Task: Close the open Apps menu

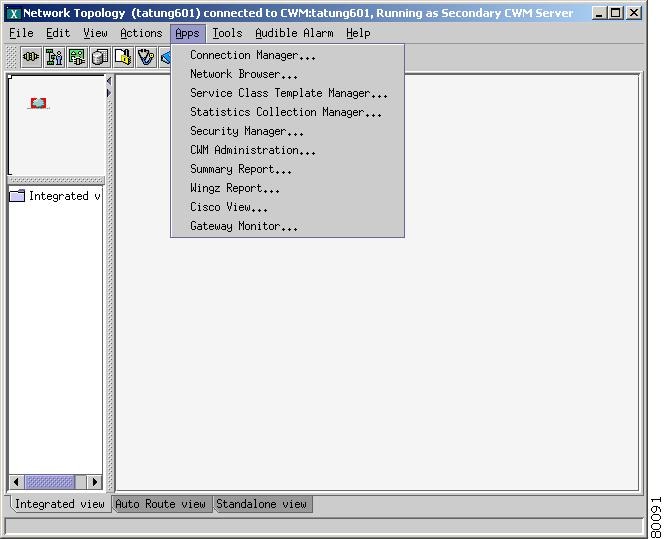Action: (x=187, y=33)
